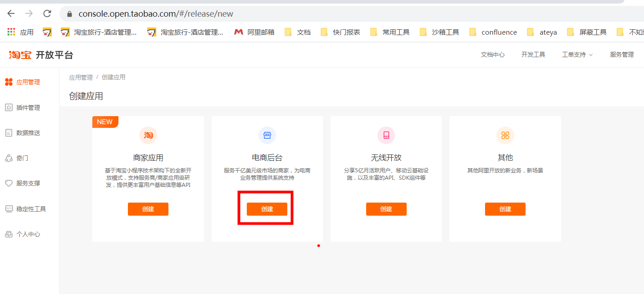Open the 应用 apps grid bookmark

[x=21, y=32]
